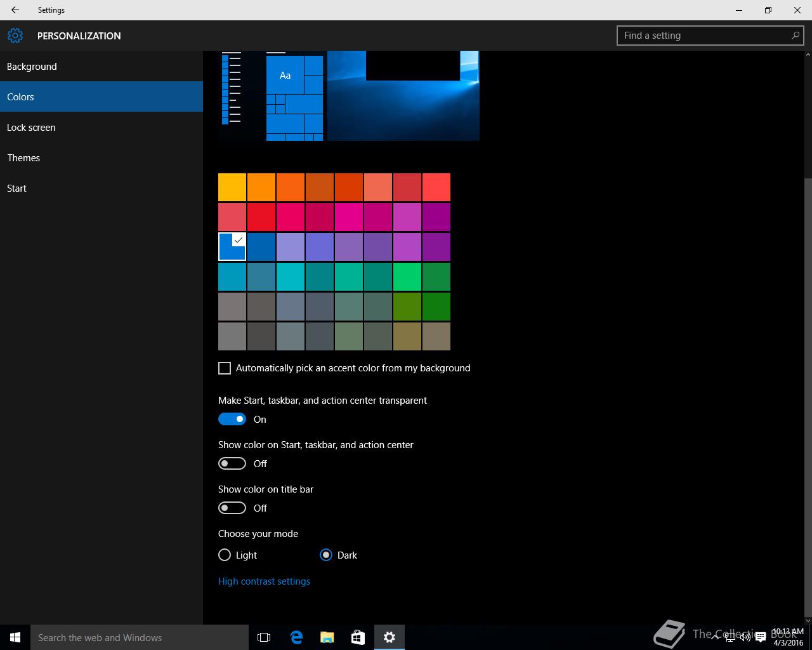Show hidden tray icons chevron

715,637
